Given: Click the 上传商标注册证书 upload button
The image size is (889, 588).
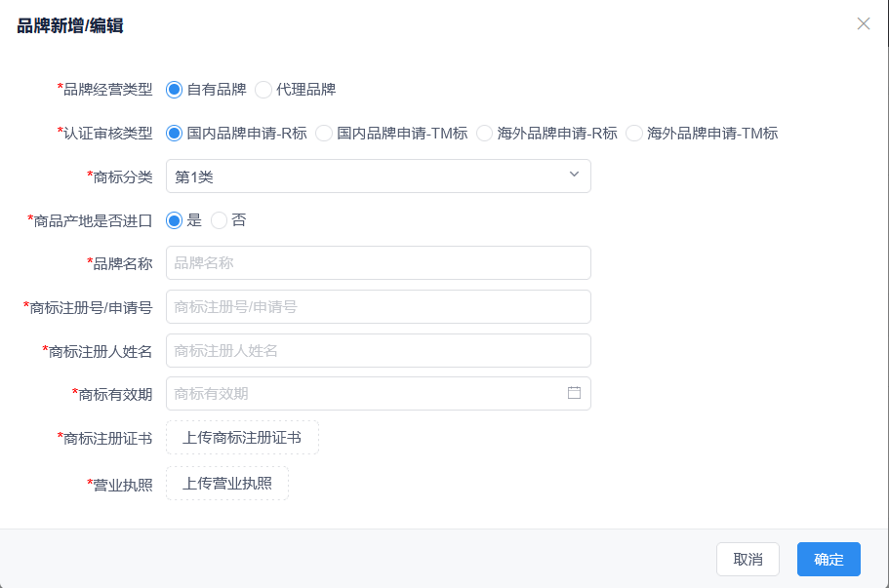Looking at the screenshot, I should click(242, 437).
